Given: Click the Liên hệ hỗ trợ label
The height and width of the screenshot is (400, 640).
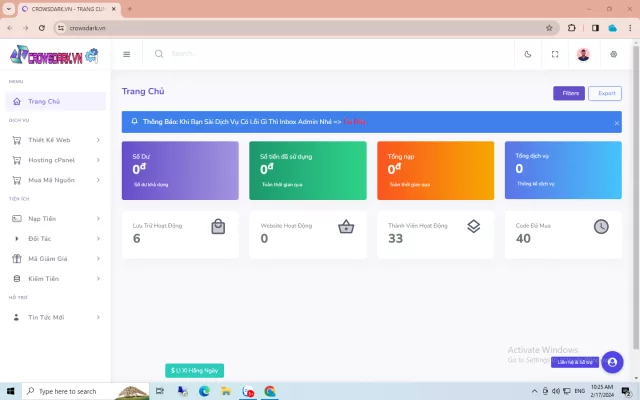Looking at the screenshot, I should pos(575,362).
